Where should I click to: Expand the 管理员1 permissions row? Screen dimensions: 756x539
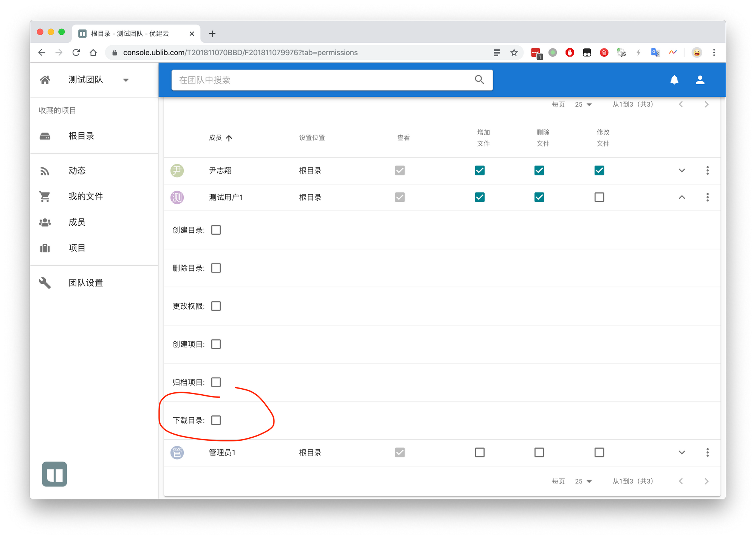(682, 452)
